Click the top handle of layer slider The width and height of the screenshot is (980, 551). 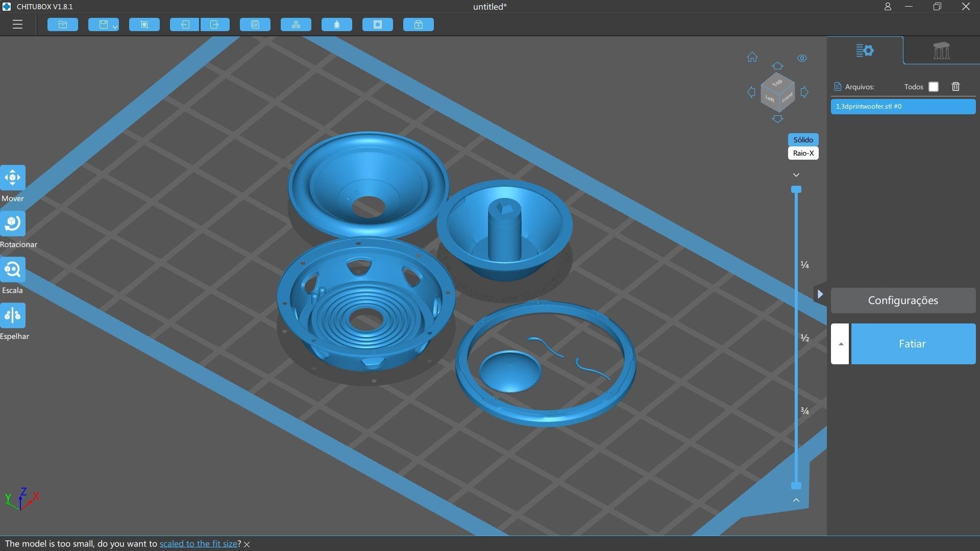(x=796, y=189)
